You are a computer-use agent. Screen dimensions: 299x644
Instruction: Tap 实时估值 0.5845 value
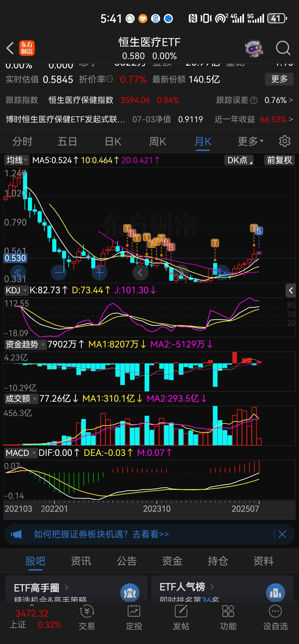click(x=39, y=79)
